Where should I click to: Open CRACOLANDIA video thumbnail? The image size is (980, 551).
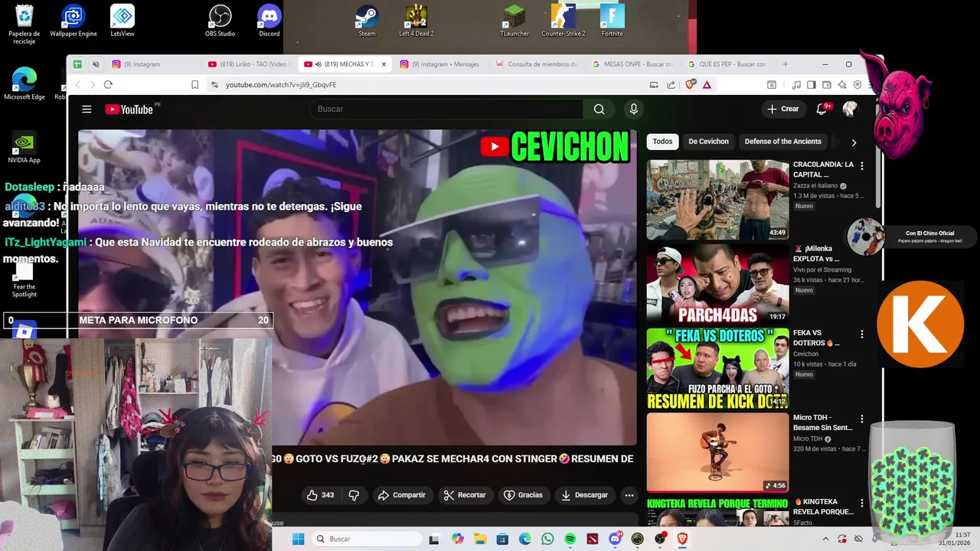[x=717, y=200]
